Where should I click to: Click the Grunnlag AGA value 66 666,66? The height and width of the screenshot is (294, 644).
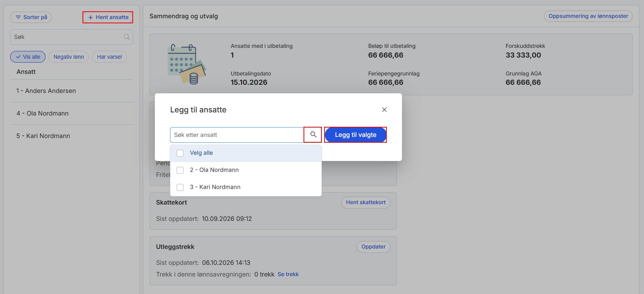tap(523, 82)
